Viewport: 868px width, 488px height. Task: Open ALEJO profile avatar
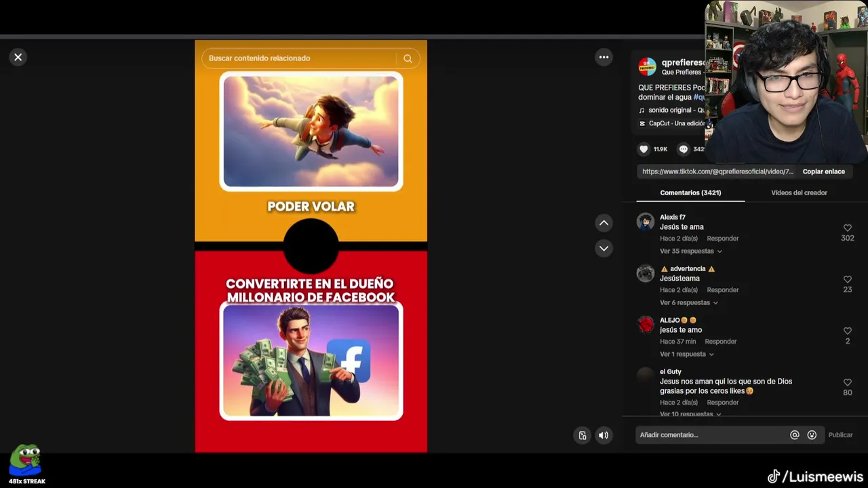[646, 325]
